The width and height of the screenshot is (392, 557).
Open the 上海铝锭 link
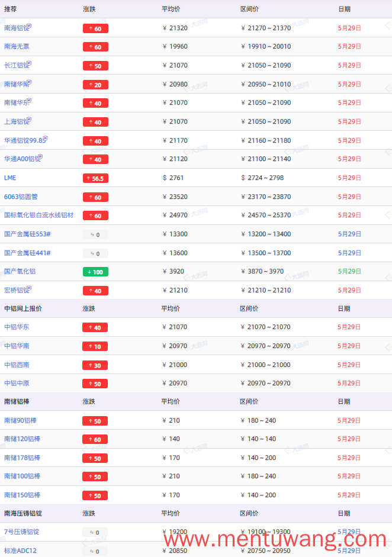coord(16,121)
